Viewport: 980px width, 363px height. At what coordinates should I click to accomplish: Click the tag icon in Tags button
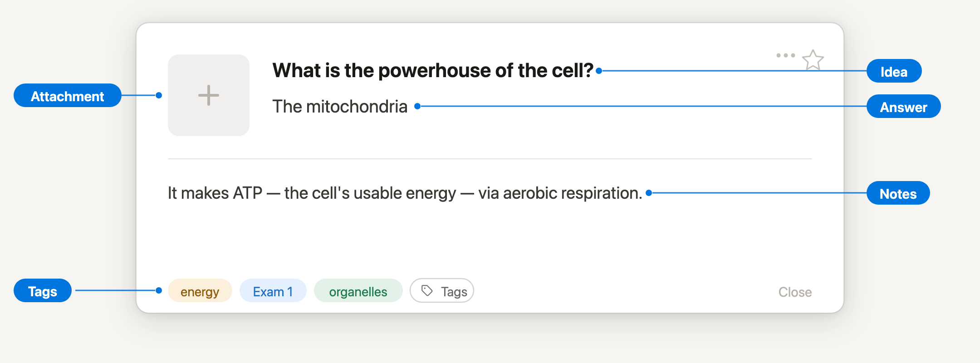click(x=427, y=290)
